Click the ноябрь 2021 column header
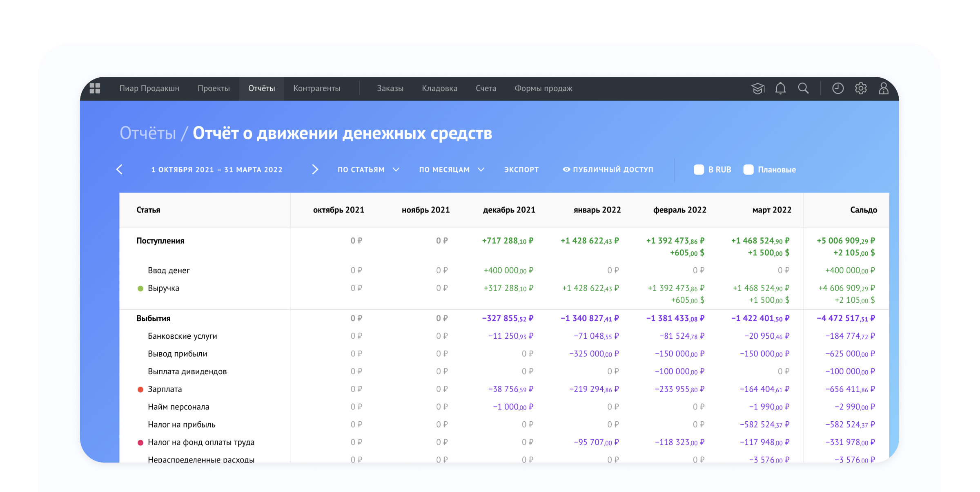The width and height of the screenshot is (980, 492). [x=425, y=210]
